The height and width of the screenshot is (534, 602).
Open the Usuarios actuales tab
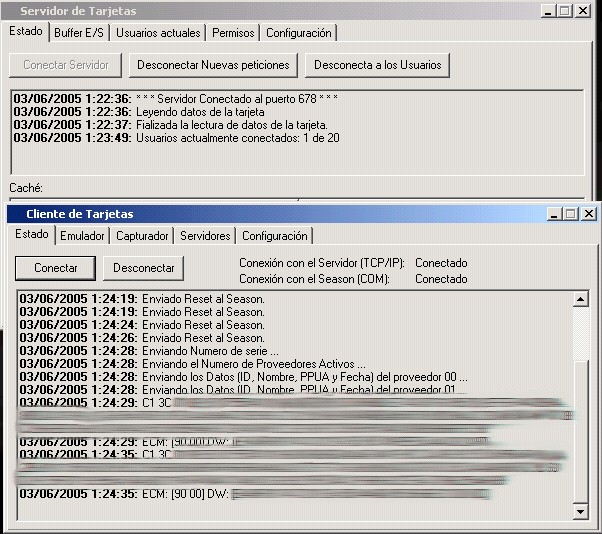click(158, 33)
